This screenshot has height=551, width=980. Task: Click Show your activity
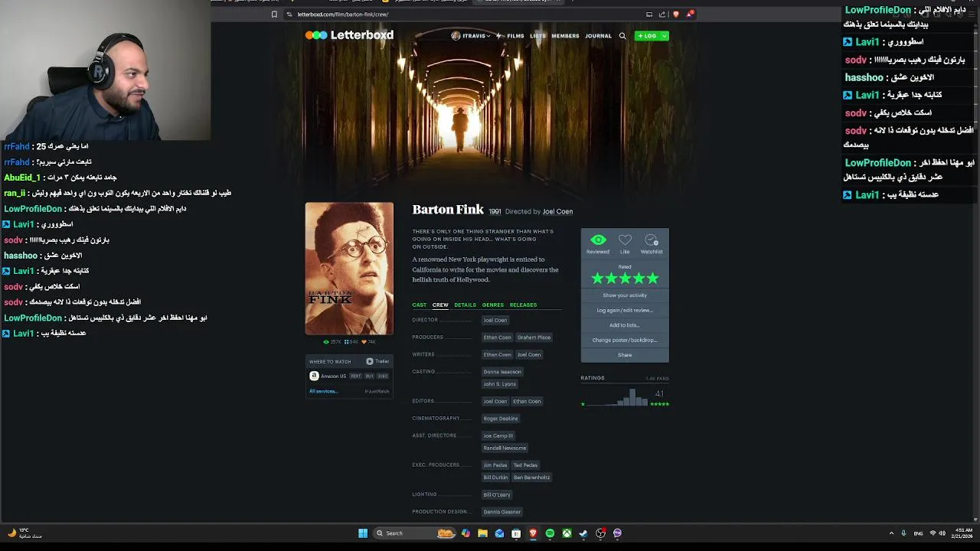point(625,295)
